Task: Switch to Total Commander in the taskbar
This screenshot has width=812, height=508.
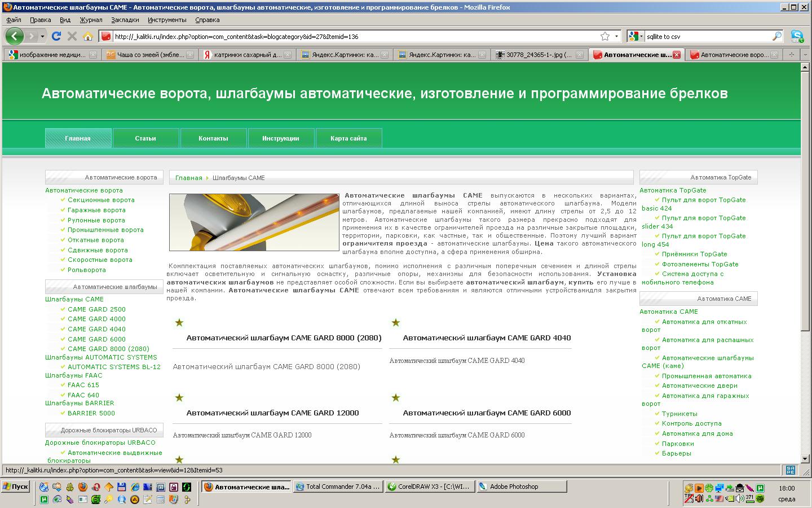Action: coord(338,487)
